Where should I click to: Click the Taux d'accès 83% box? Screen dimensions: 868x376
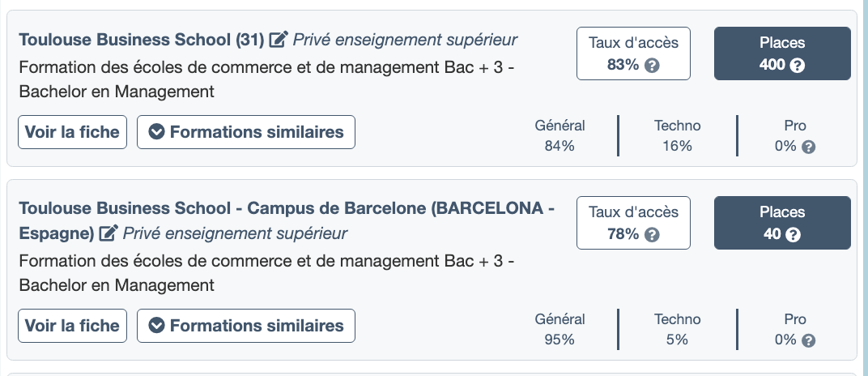pos(633,53)
